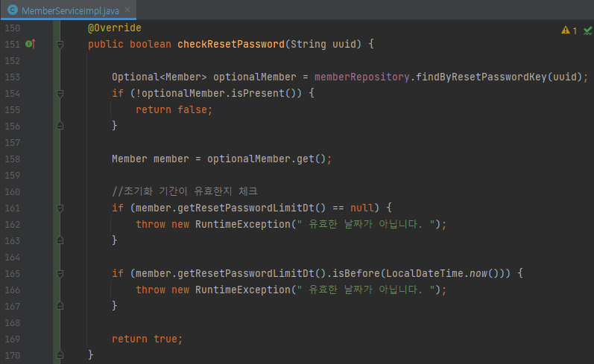This screenshot has width=594, height=364.
Task: Click the string literal on line 166
Action: point(366,290)
